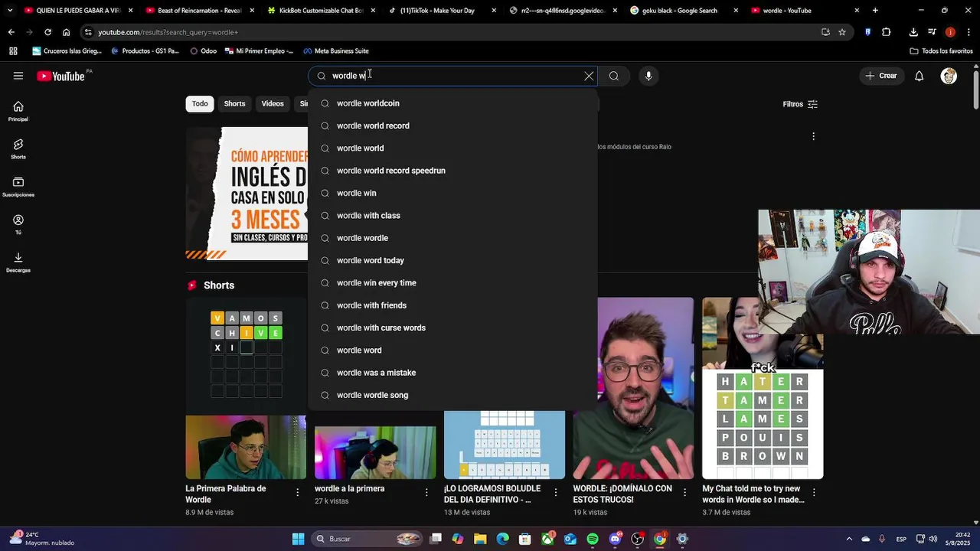Open Todos los favoritos folder
The width and height of the screenshot is (980, 551).
pyautogui.click(x=941, y=51)
